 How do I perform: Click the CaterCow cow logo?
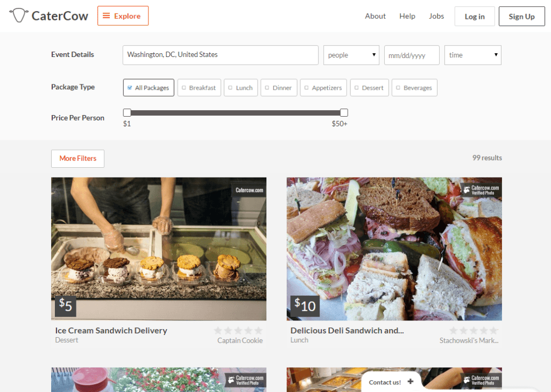point(19,15)
